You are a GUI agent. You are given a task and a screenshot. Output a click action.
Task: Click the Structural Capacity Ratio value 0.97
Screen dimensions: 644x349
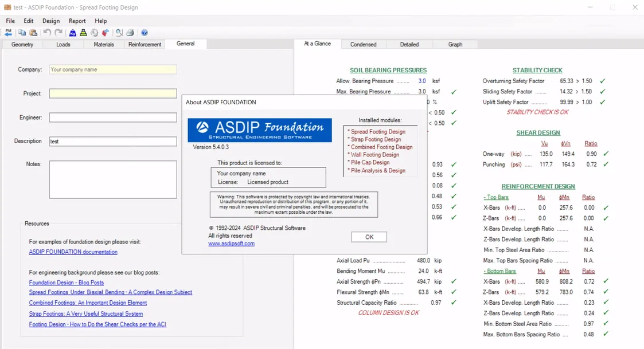click(436, 303)
